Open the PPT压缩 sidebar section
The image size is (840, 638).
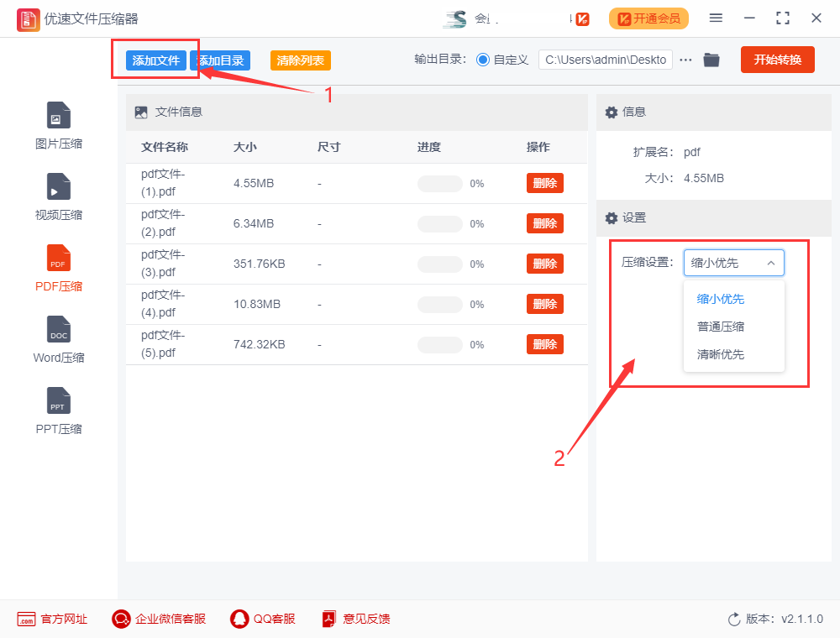tap(59, 411)
